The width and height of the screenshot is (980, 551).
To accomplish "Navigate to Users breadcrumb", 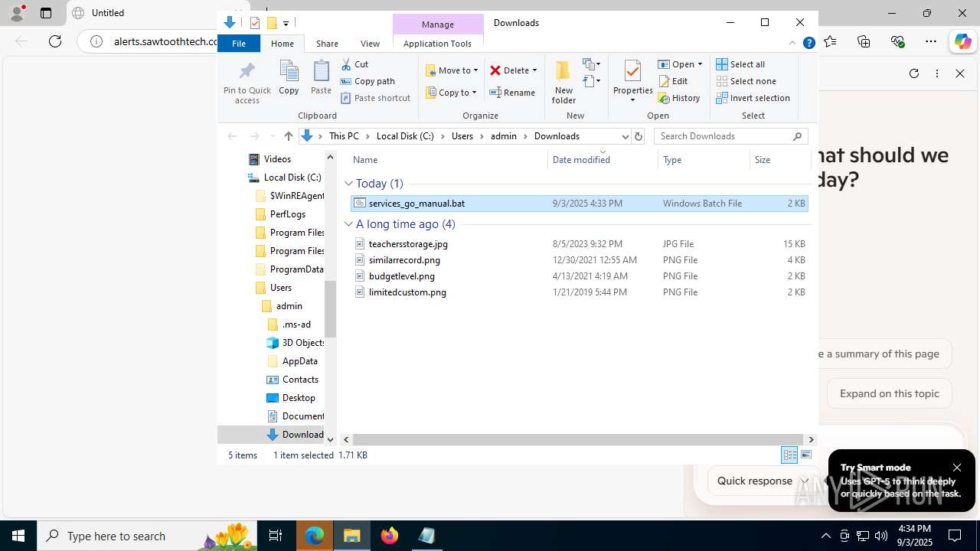I will tap(462, 136).
